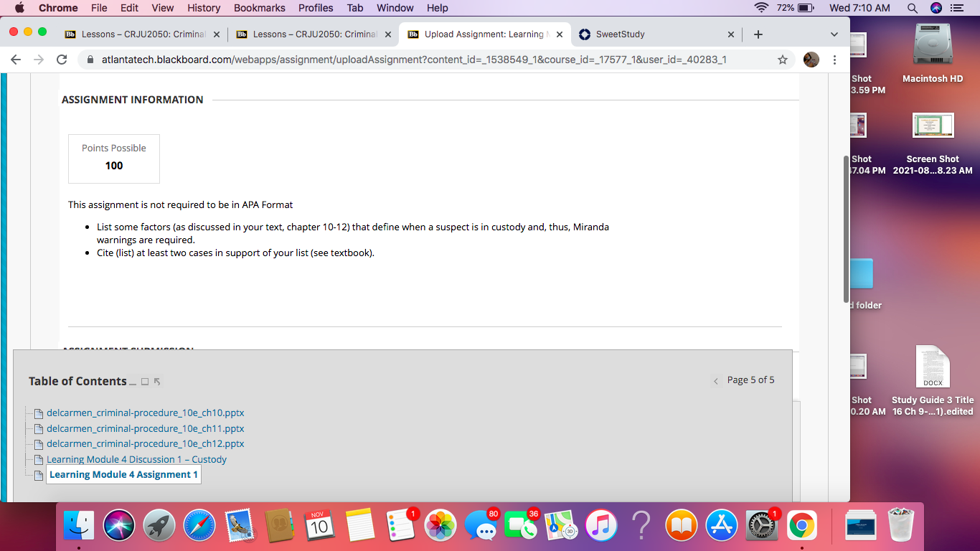980x551 pixels.
Task: Maximize the Table of Contents panel
Action: [145, 382]
